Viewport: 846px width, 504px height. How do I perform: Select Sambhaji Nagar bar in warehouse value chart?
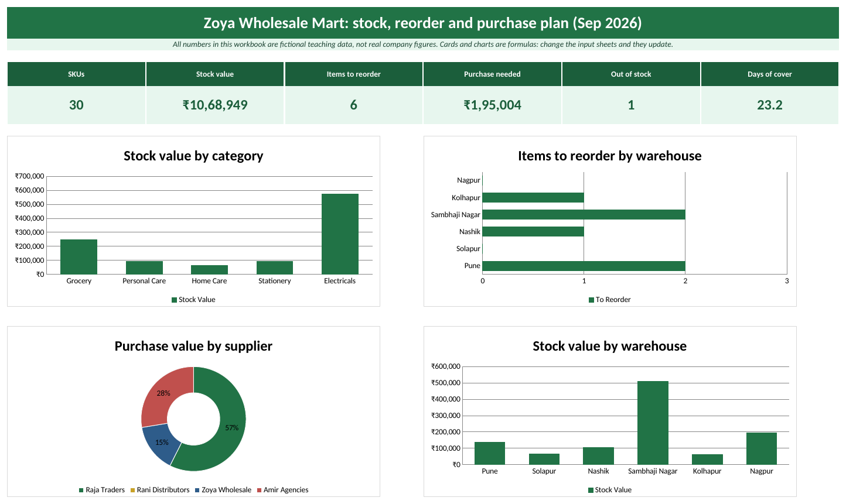[653, 423]
